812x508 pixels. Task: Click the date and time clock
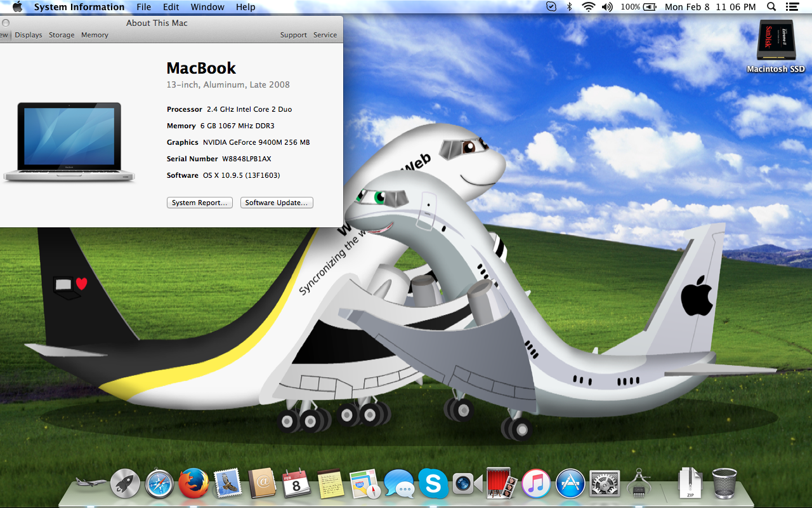click(x=710, y=7)
